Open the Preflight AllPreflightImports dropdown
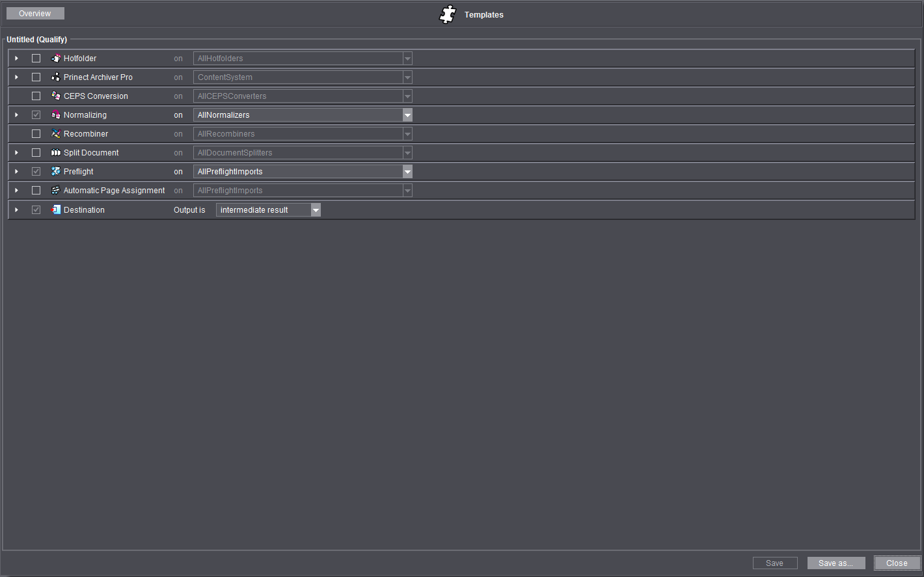924x577 pixels. (x=303, y=172)
